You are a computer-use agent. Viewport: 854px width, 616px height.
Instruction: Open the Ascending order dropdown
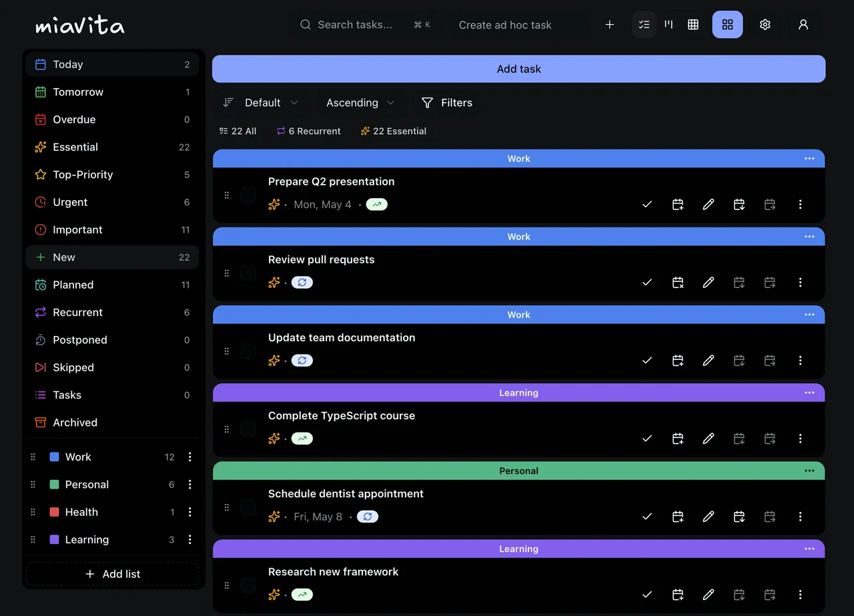point(361,103)
